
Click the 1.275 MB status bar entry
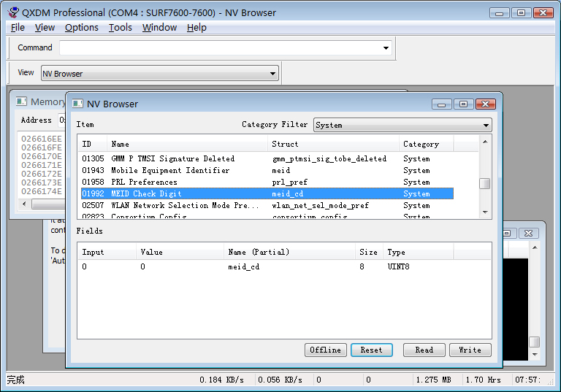(x=433, y=380)
